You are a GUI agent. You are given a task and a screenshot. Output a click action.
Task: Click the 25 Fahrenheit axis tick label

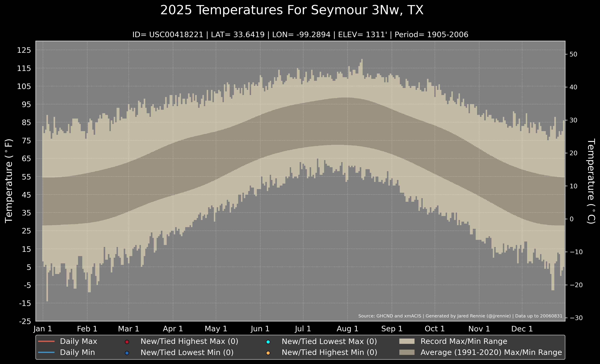(x=27, y=231)
